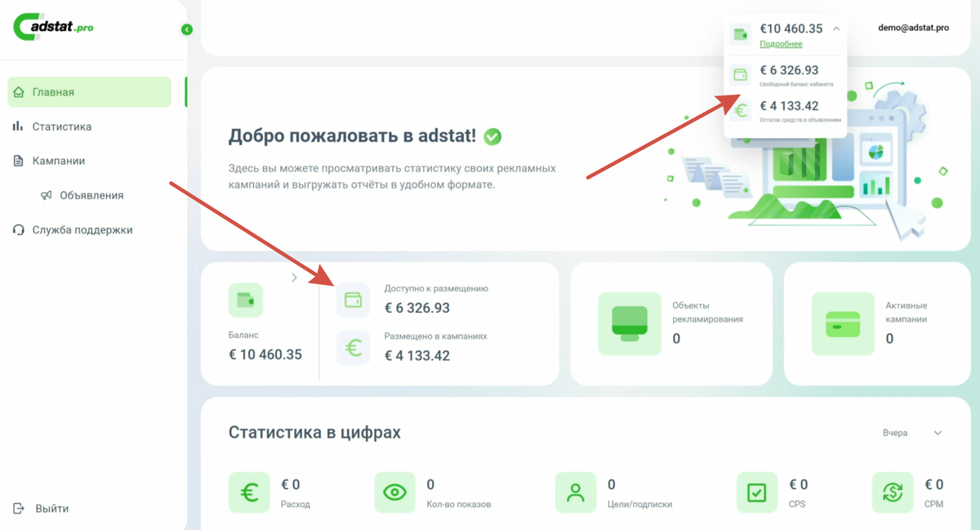Click the Кол-во показов label

click(459, 504)
